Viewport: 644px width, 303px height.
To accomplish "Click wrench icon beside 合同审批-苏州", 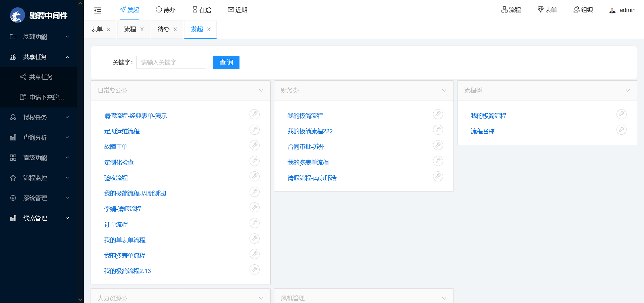I will click(438, 145).
